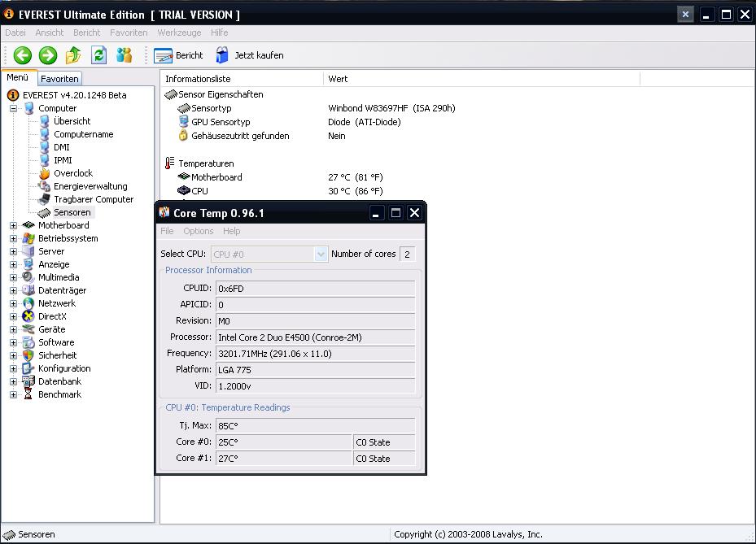Close the Core Temp window
This screenshot has height=544, width=756.
tap(414, 213)
